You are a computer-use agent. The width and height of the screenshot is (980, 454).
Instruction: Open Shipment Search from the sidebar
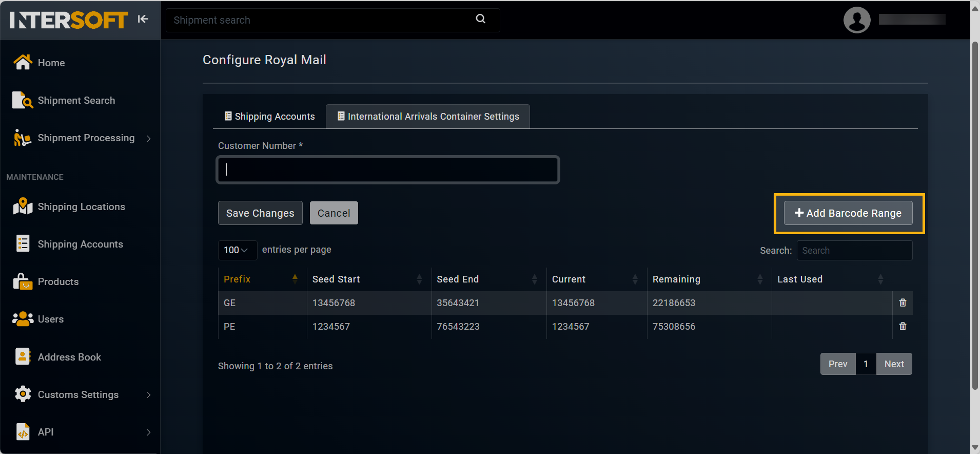76,100
